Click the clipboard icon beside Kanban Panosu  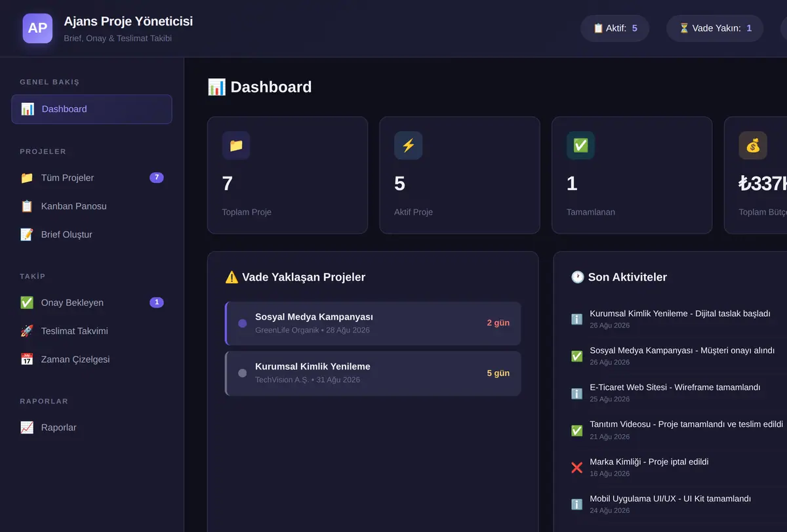[27, 206]
